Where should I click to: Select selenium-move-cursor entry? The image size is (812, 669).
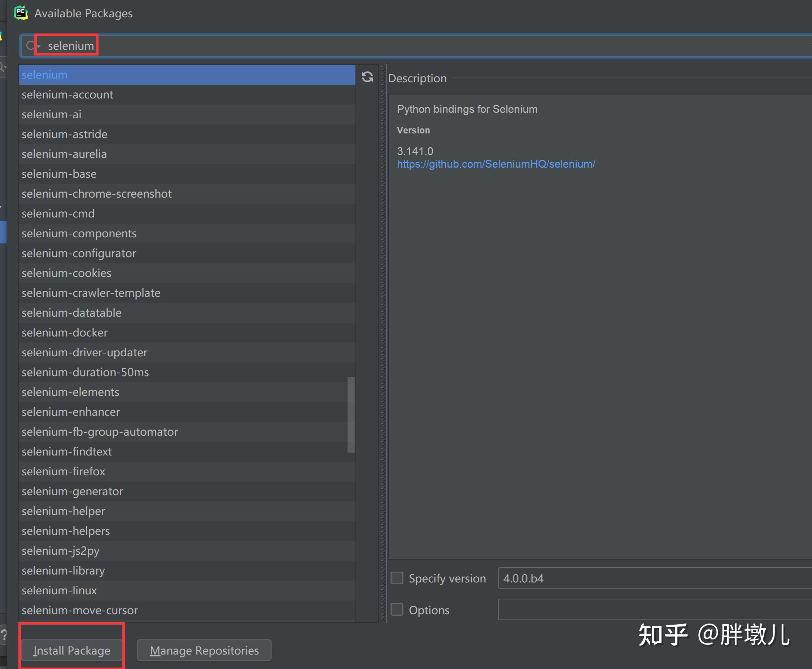pos(79,610)
